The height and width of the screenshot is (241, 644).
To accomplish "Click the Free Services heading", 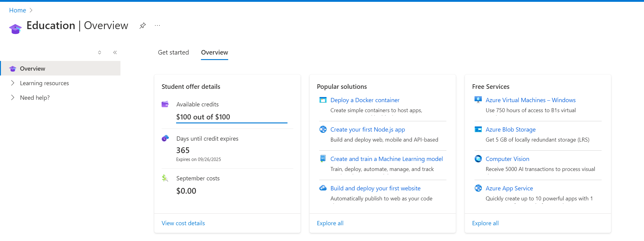I will pos(491,87).
